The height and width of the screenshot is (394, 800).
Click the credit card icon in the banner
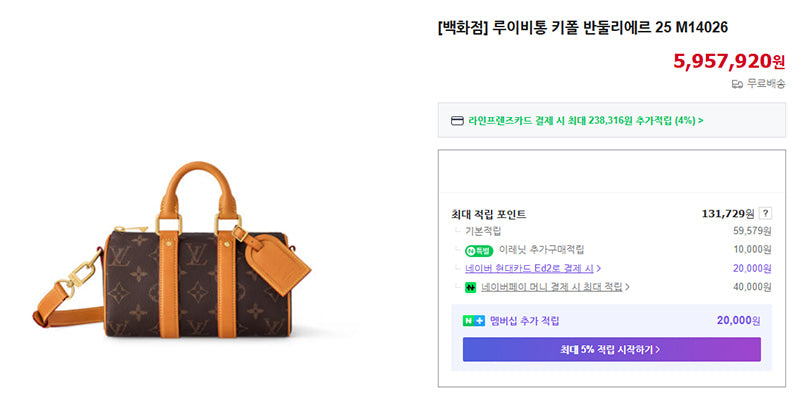tap(458, 121)
